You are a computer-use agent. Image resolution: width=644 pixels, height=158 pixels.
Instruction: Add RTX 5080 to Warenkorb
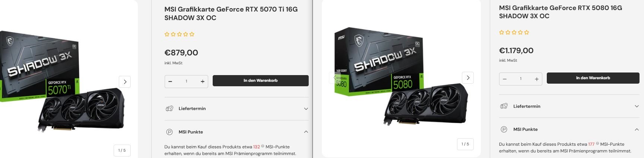(x=593, y=78)
